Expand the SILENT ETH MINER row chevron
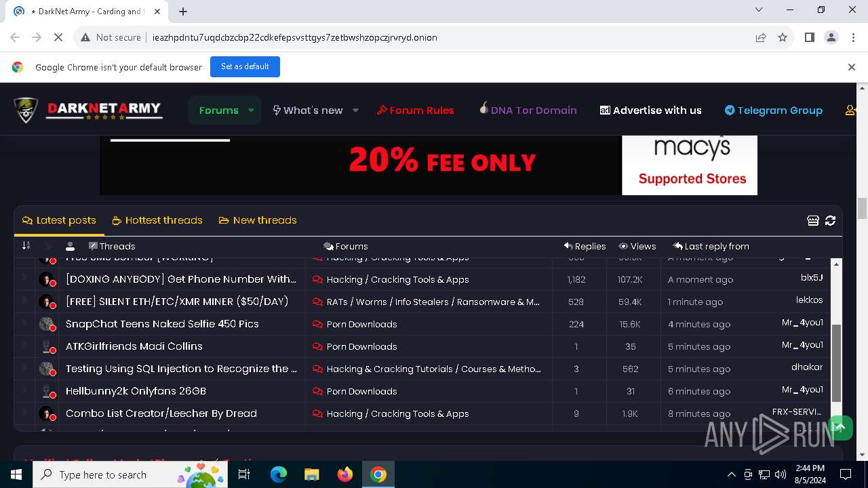Viewport: 868px width, 488px height. pos(24,300)
